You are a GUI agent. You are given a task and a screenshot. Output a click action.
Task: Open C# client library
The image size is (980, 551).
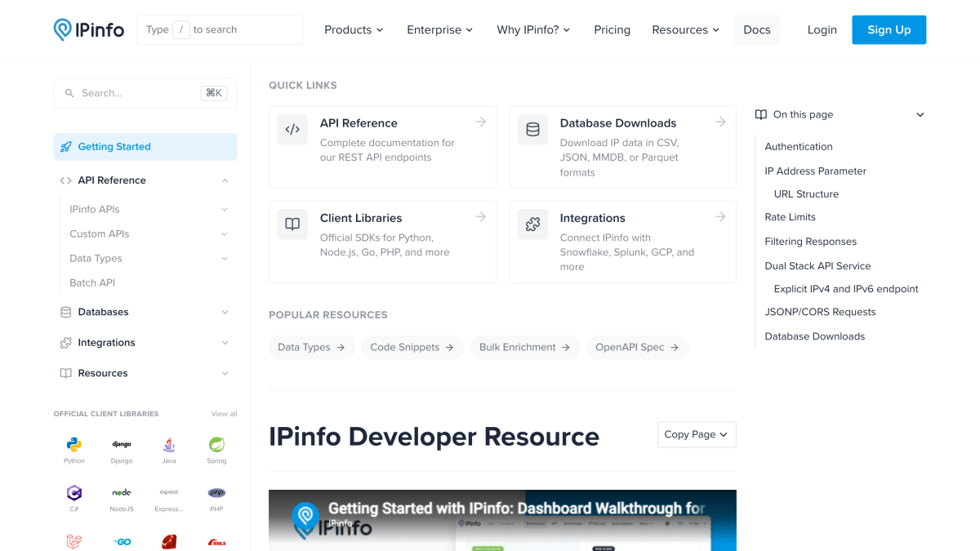pyautogui.click(x=74, y=498)
